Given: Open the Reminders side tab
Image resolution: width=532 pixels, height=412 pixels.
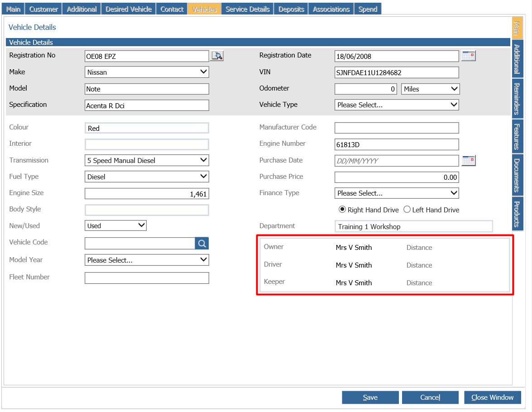Looking at the screenshot, I should [517, 99].
